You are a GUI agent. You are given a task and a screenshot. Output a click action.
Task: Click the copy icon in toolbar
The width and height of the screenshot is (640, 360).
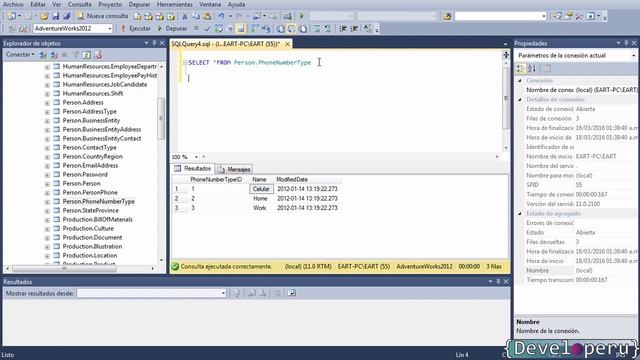pos(196,16)
